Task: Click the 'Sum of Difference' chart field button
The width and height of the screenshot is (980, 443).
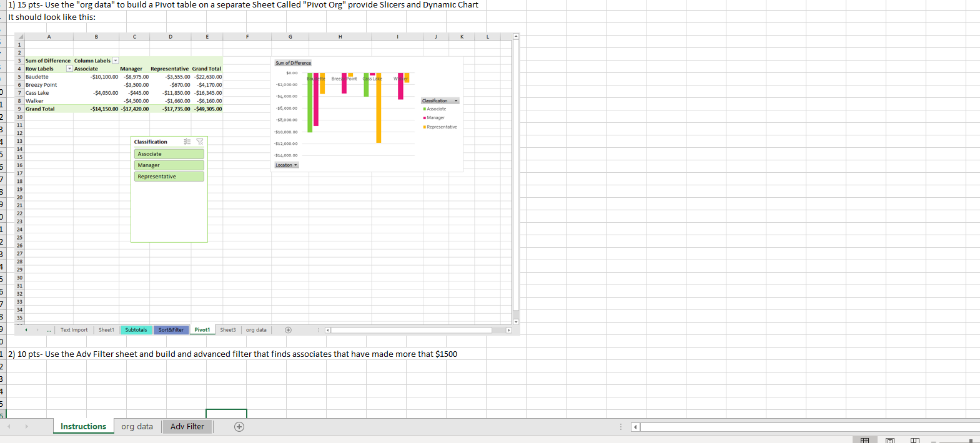Action: tap(293, 63)
